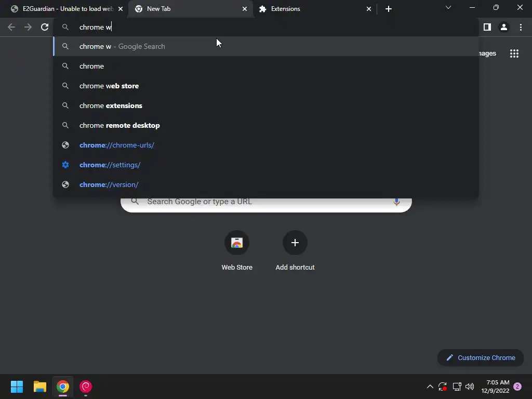Open the Chrome profile avatar

[504, 27]
